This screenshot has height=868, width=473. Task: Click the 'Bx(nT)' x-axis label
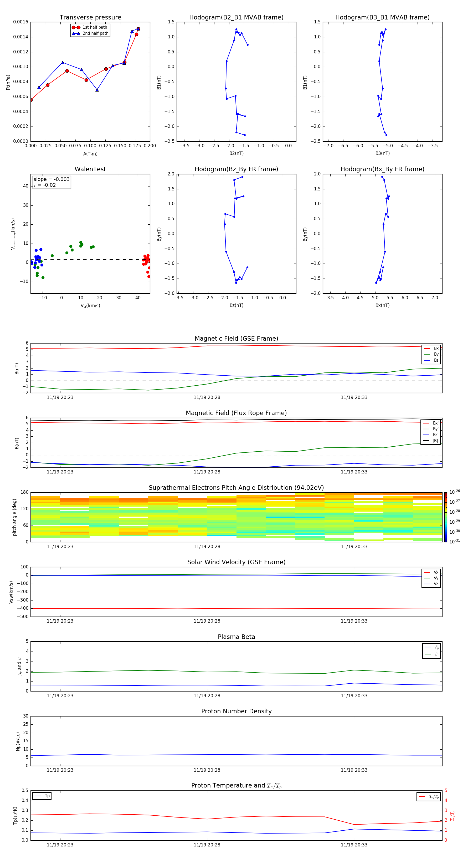coord(382,305)
